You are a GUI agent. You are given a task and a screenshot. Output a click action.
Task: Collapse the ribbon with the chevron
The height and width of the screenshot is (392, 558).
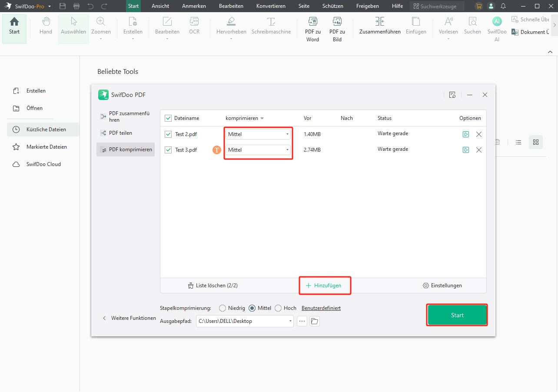pos(550,51)
